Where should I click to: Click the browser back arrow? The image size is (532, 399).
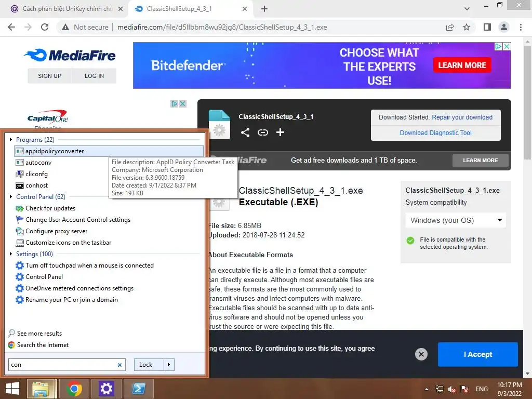(11, 27)
